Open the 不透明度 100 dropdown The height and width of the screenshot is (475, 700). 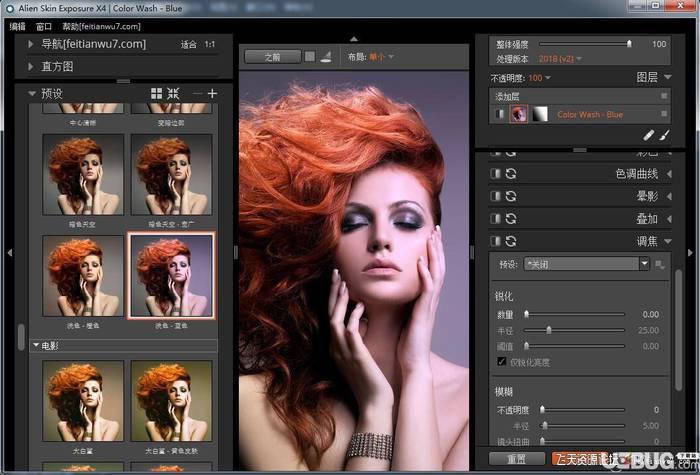[539, 78]
